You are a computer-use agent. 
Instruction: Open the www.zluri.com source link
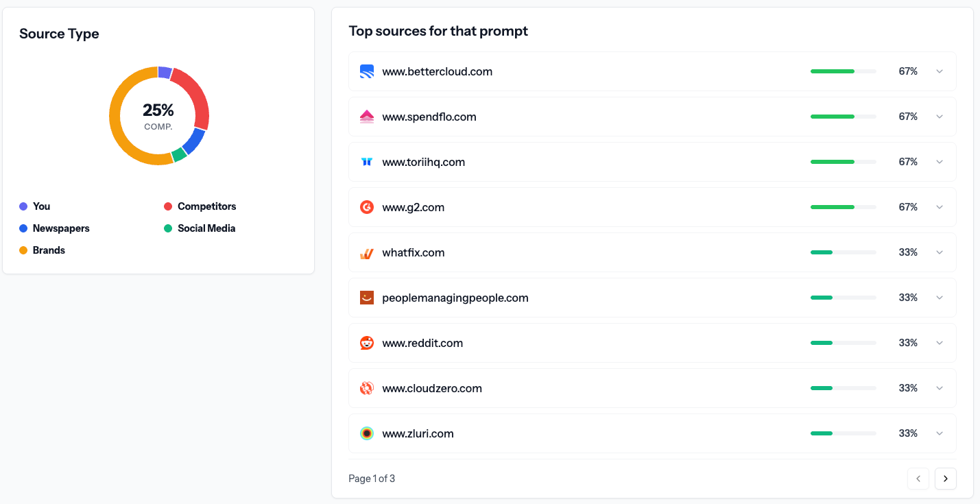coord(418,433)
